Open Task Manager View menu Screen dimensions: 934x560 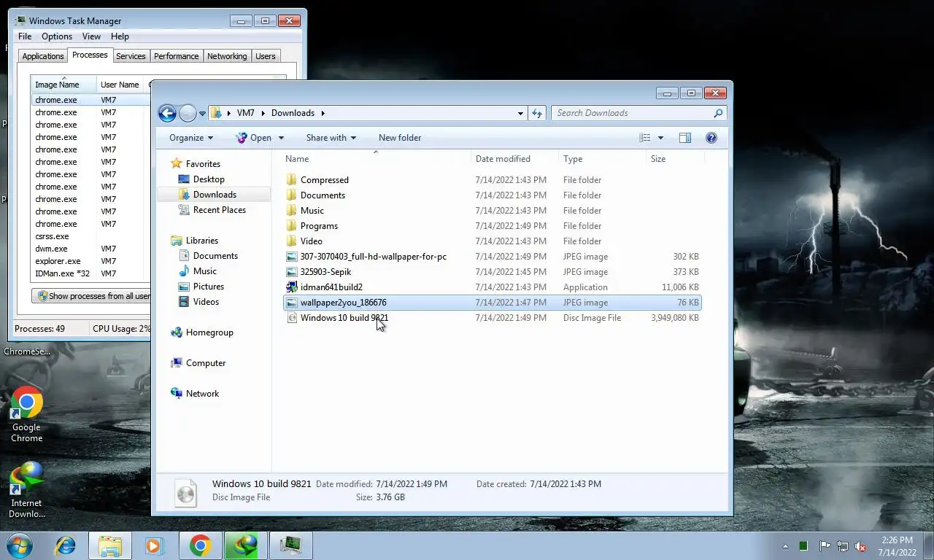coord(91,36)
